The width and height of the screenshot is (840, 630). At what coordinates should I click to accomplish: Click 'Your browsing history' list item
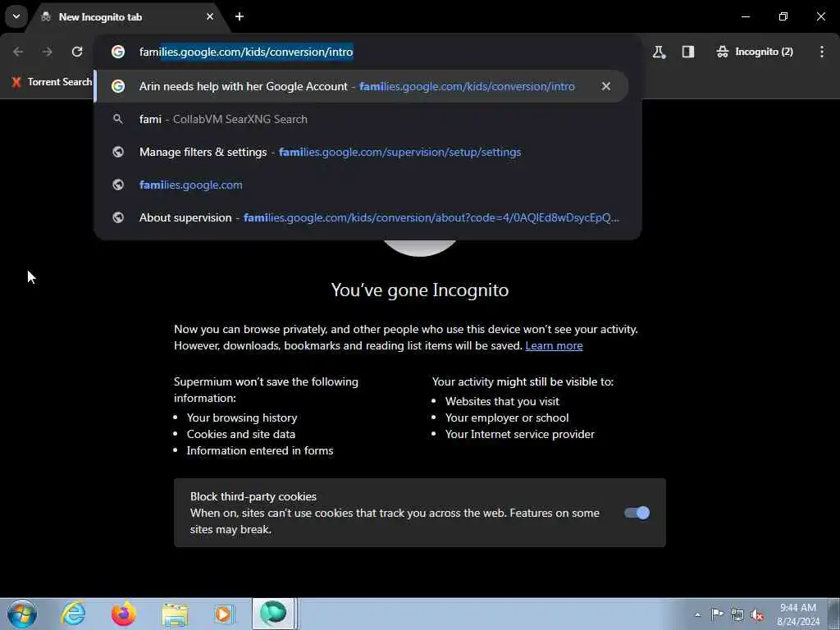pos(242,418)
